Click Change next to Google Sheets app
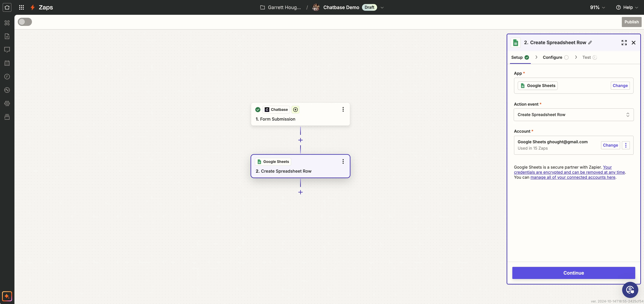 (x=620, y=86)
